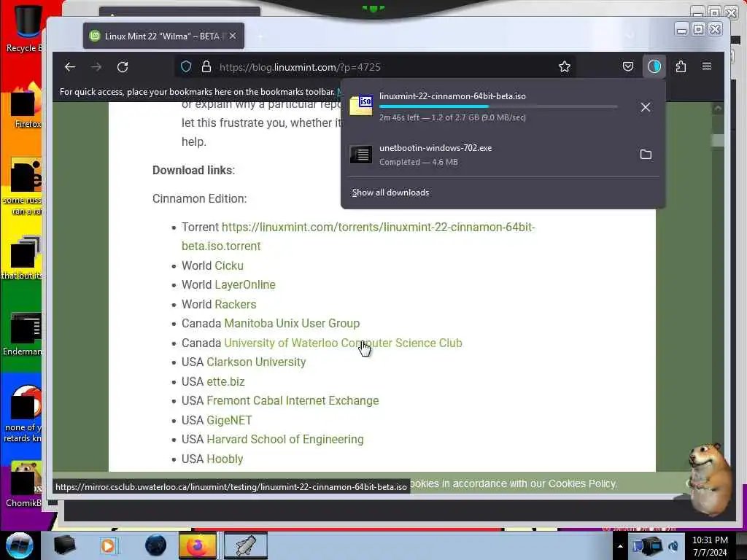Bookmark this page with the star icon
Screen dimensions: 747x560
(565, 66)
